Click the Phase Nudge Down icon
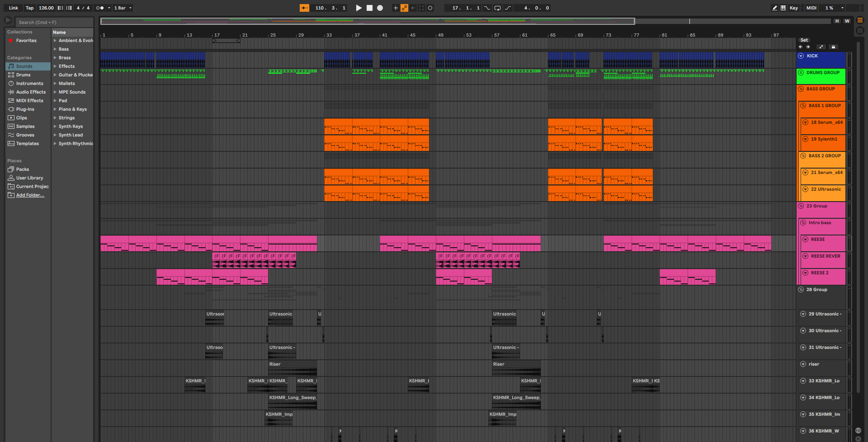 click(x=60, y=8)
